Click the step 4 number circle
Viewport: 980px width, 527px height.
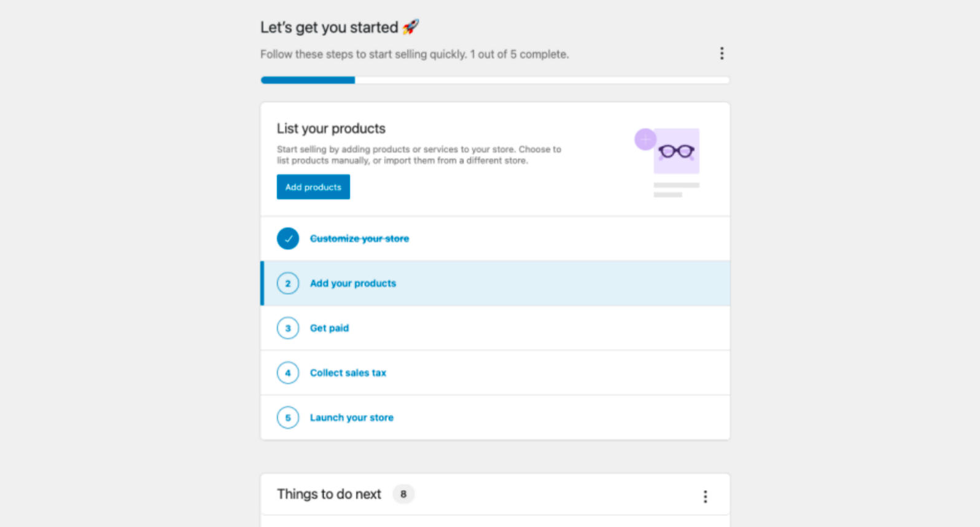point(288,373)
